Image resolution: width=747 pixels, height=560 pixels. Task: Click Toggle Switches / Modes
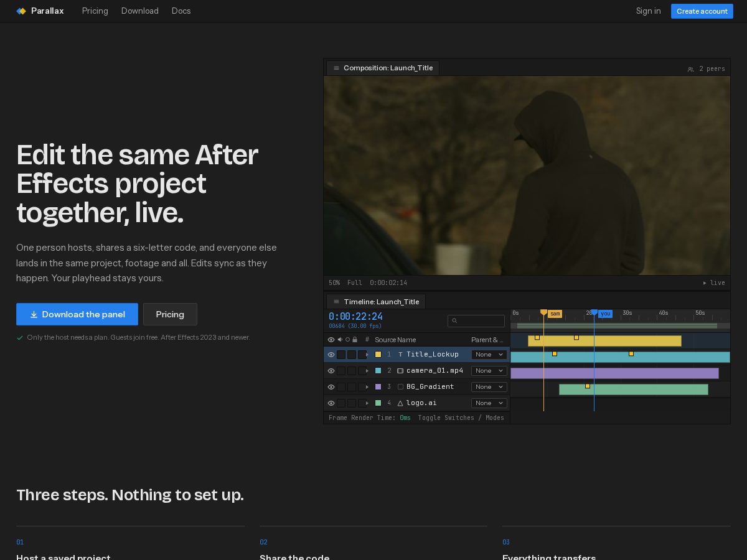(x=461, y=418)
